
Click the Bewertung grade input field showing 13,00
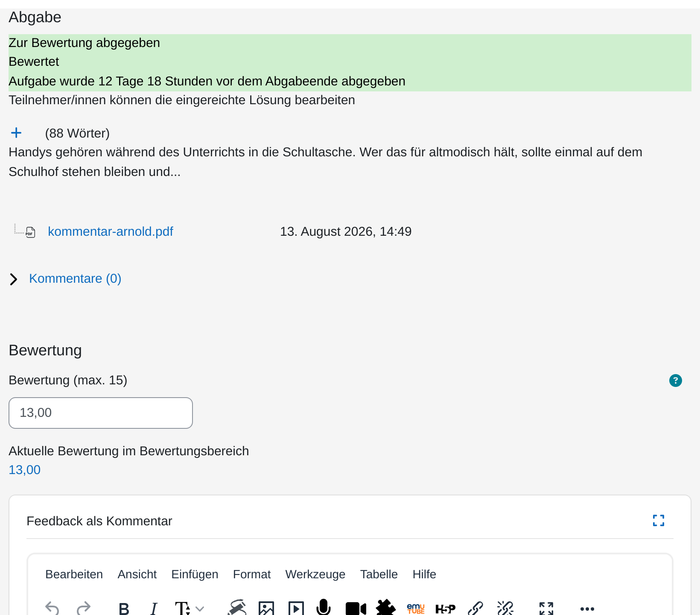pos(101,413)
